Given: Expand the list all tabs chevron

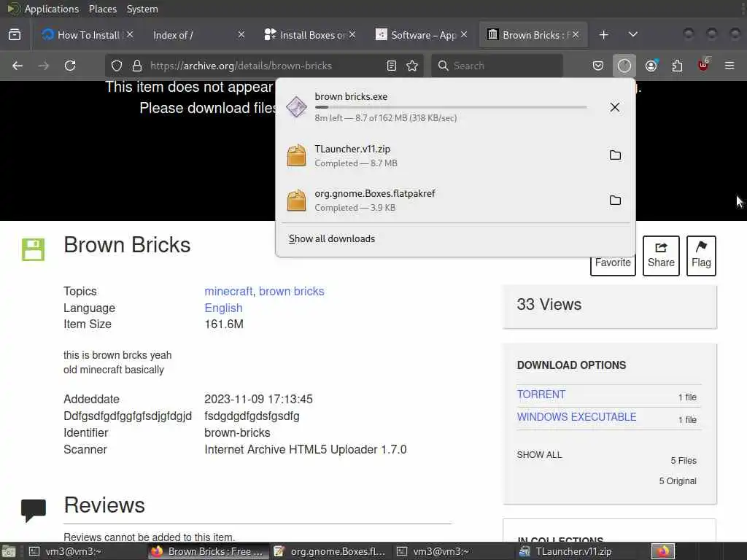Looking at the screenshot, I should tap(633, 35).
